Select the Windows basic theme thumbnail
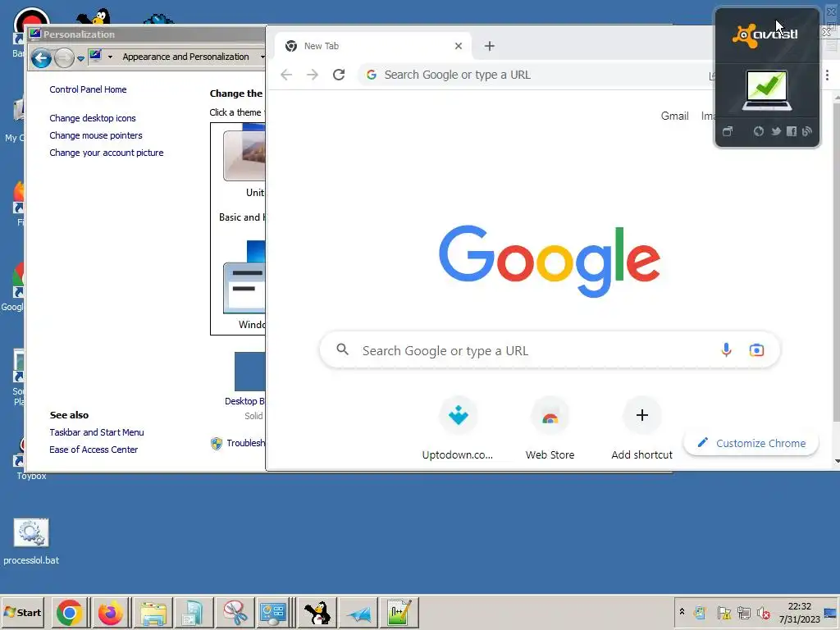The width and height of the screenshot is (840, 630). point(244,277)
